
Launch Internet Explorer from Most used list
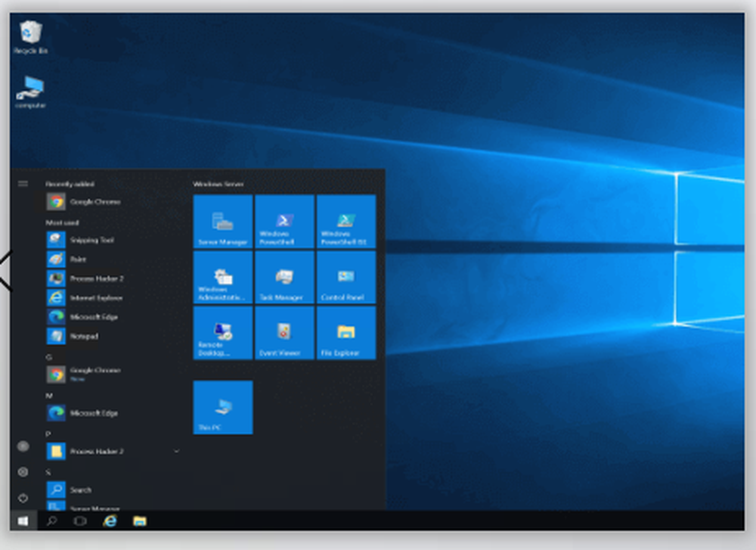tap(112, 297)
